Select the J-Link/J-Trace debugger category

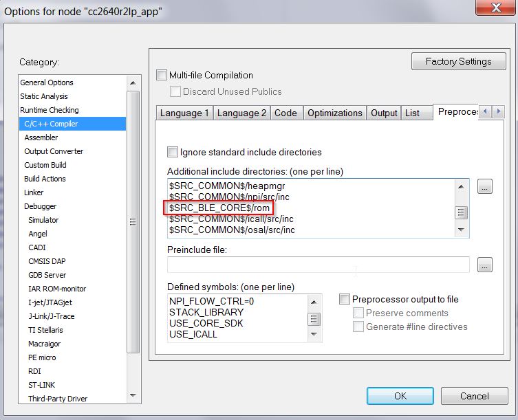[x=52, y=316]
